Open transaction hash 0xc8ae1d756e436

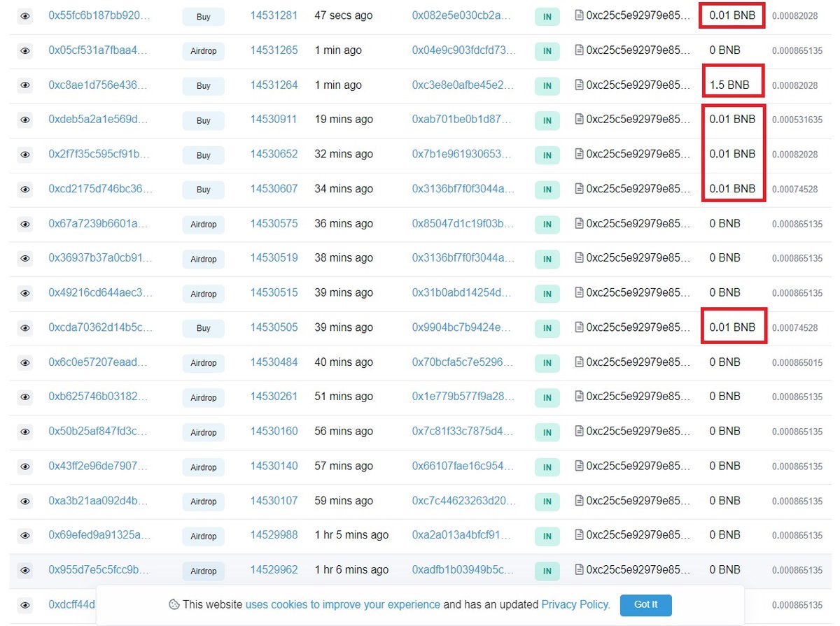pyautogui.click(x=98, y=85)
